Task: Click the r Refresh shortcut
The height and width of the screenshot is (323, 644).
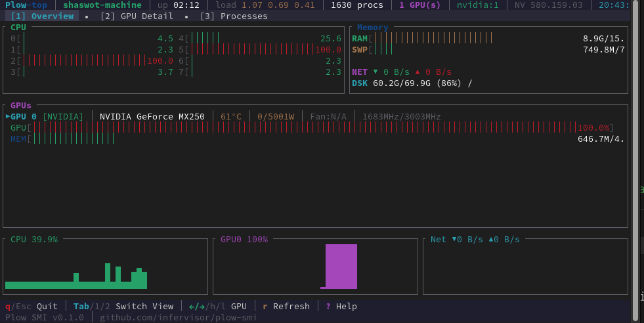Action: pos(286,306)
